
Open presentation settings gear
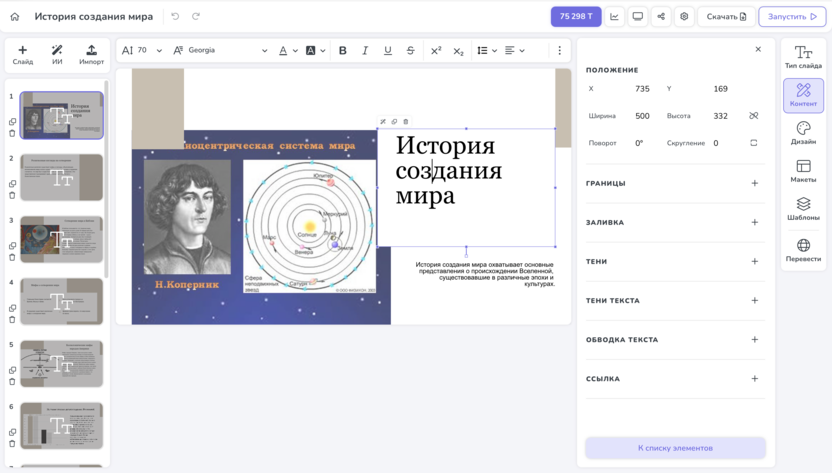pos(684,16)
